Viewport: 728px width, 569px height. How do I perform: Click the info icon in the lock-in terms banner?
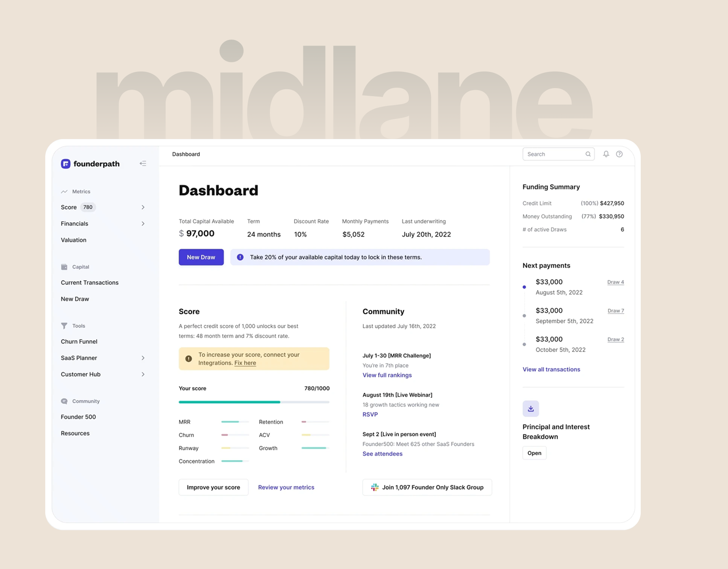240,257
